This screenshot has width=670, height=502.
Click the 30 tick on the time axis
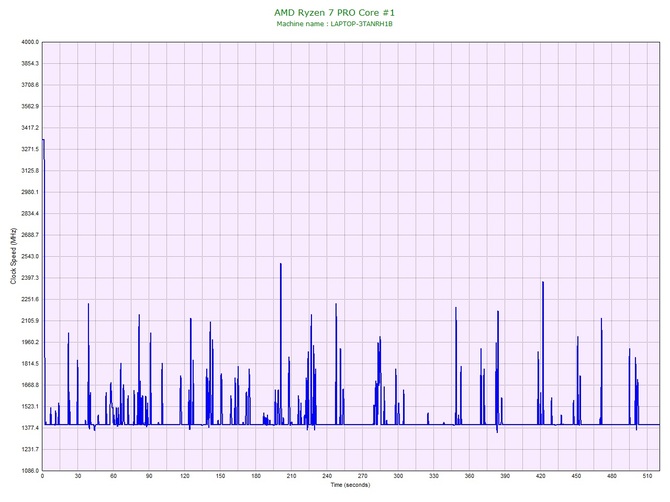(78, 476)
